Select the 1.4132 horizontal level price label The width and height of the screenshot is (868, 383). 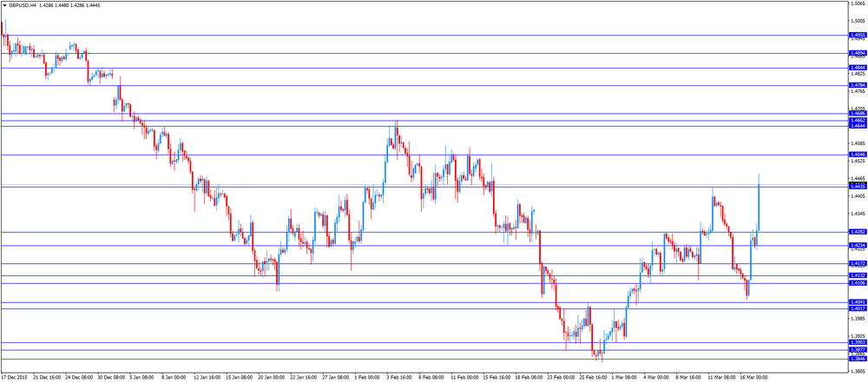(858, 275)
